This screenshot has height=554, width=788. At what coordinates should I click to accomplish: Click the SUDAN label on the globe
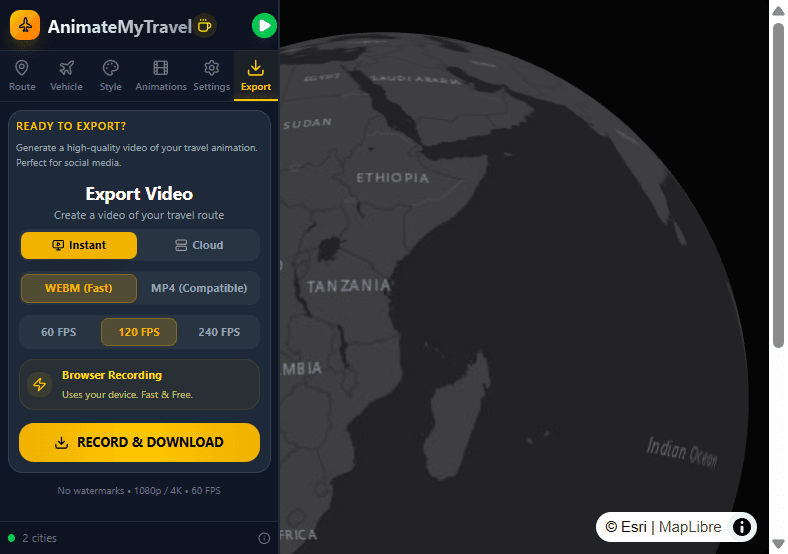click(308, 124)
